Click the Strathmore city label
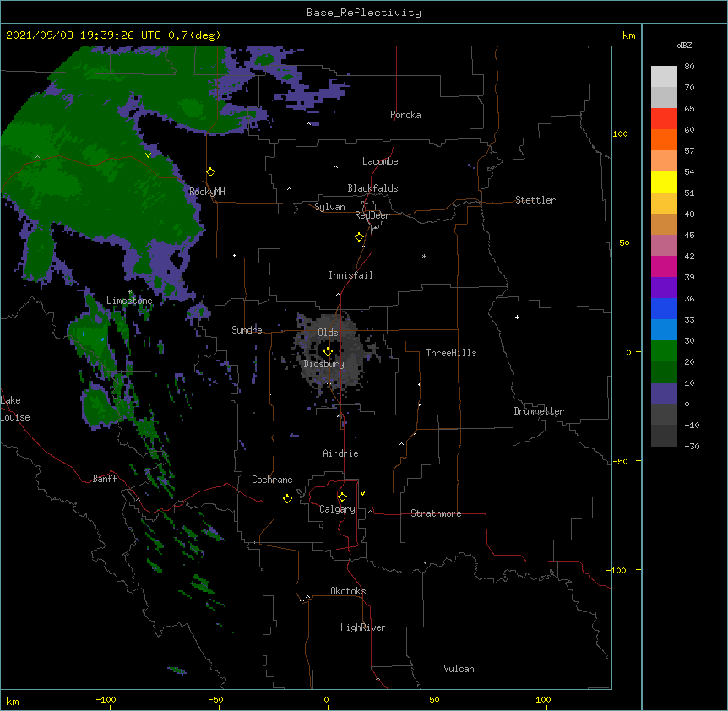The height and width of the screenshot is (711, 728). 436,513
